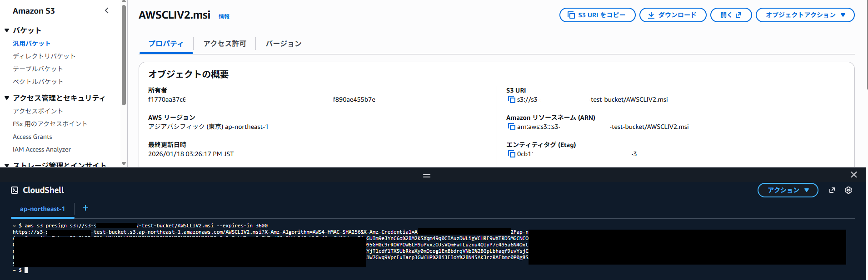
Task: Grab the CloudShell panel resize handle
Action: tap(427, 176)
